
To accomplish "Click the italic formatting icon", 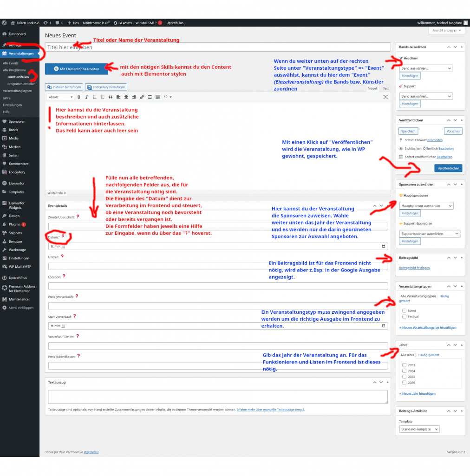I will (x=86, y=97).
